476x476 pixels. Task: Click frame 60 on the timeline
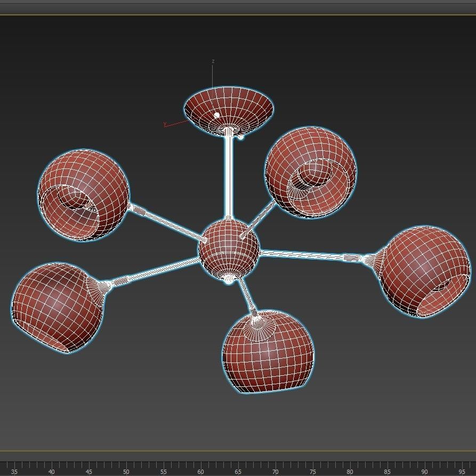point(200,472)
